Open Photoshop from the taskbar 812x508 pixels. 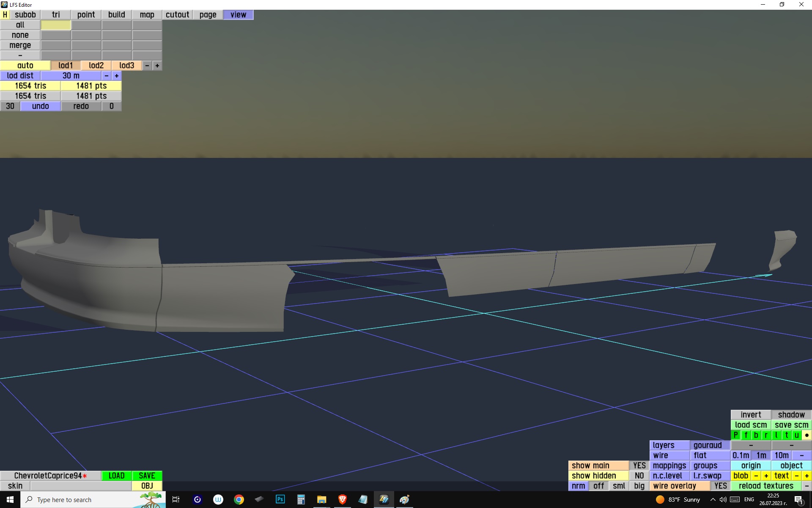[x=280, y=500]
